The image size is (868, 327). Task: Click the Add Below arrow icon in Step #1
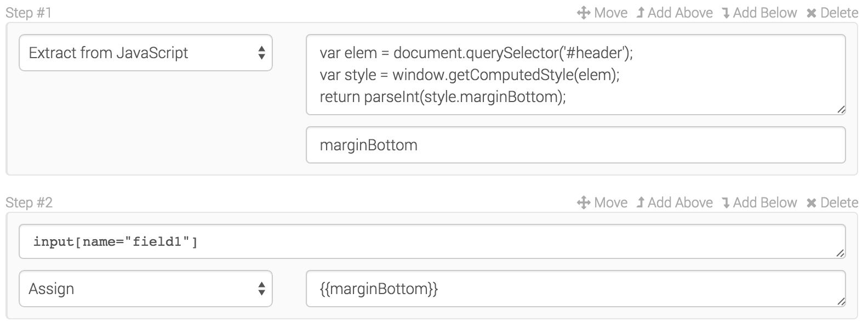click(726, 12)
